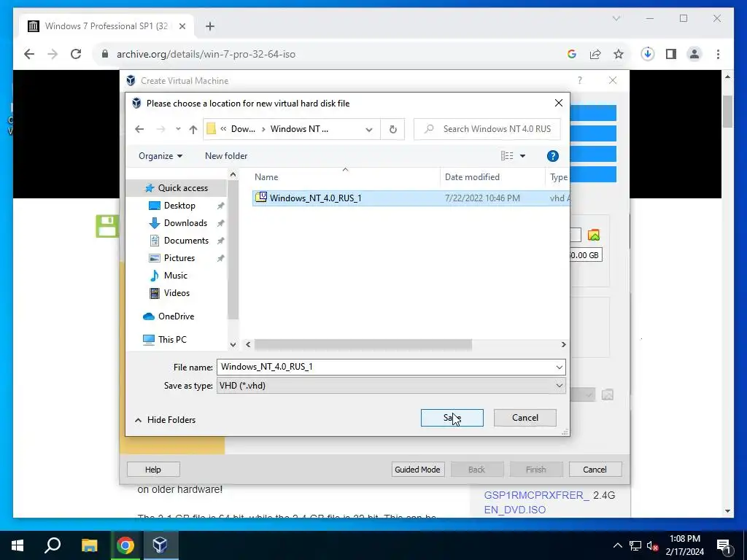Open Music in navigation pane
This screenshot has height=560, width=747.
point(175,276)
